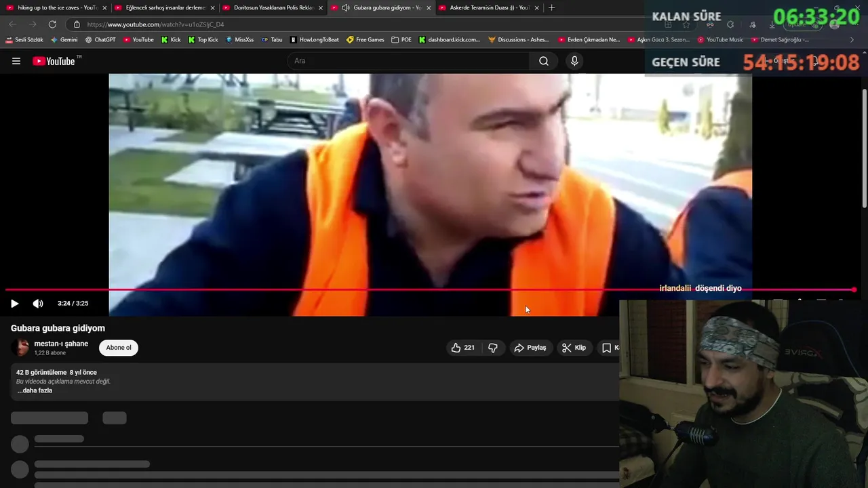Open the Sesli Sözlük bookmark
The image size is (868, 488).
(24, 40)
